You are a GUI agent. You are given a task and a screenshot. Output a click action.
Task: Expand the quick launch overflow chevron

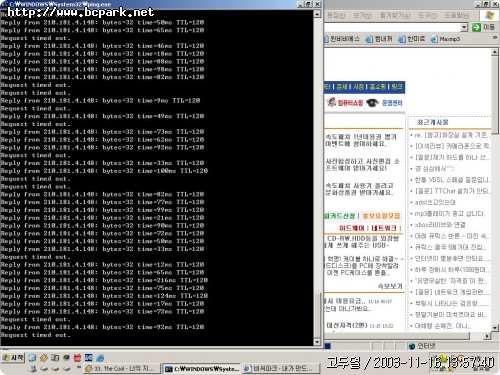tap(79, 367)
